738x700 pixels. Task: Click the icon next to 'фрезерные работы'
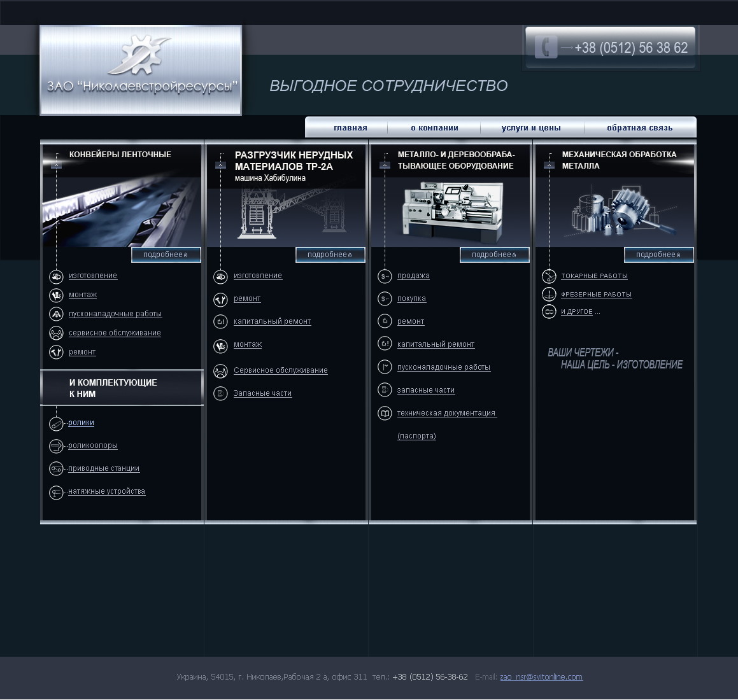coord(549,294)
